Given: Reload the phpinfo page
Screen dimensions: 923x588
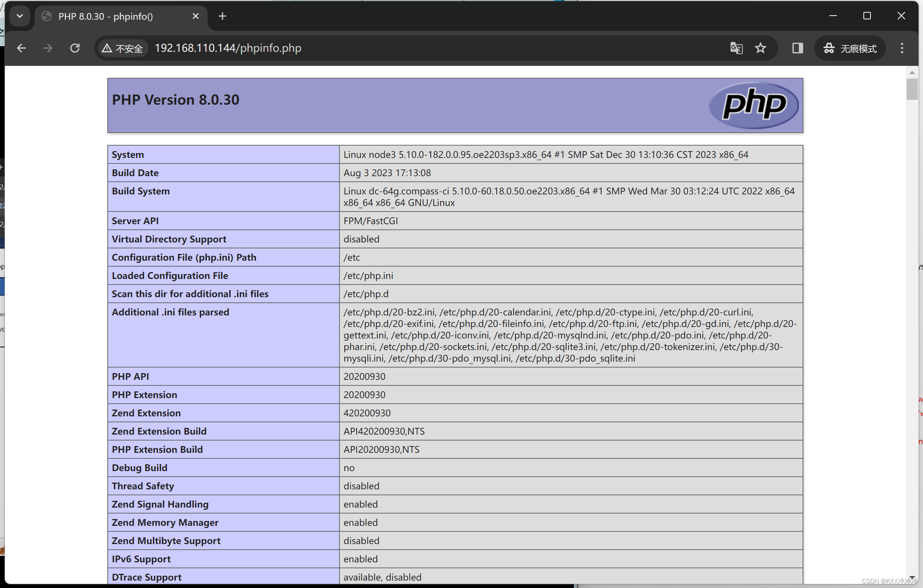Looking at the screenshot, I should click(75, 48).
